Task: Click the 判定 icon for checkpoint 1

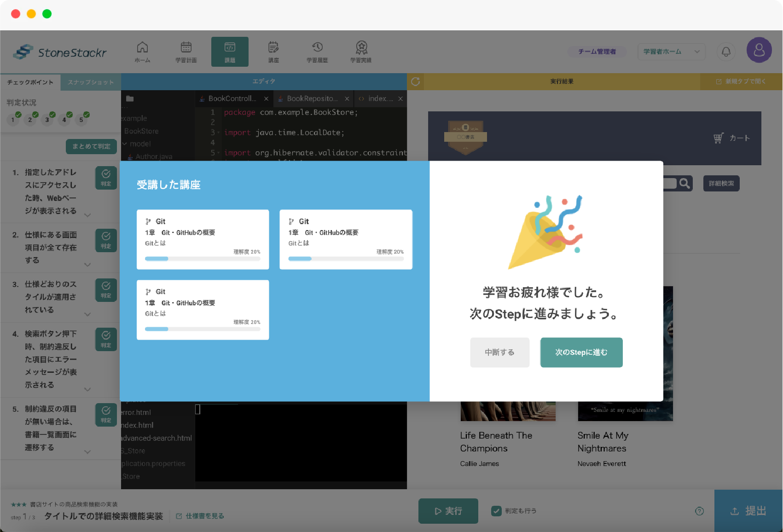Action: 106,178
